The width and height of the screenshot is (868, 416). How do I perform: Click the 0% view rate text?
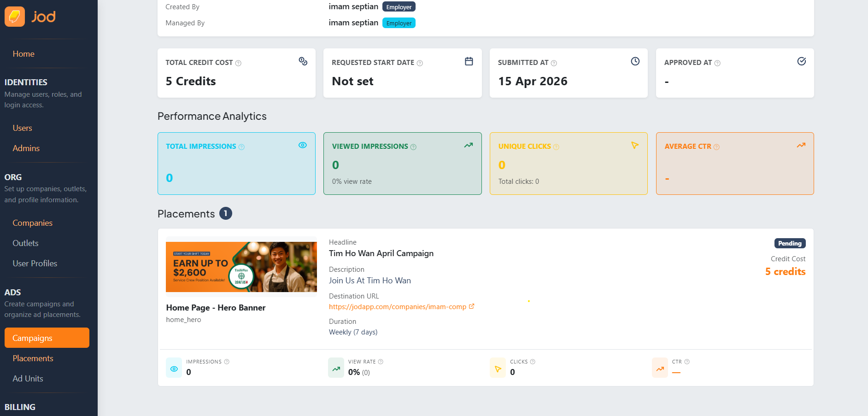pyautogui.click(x=352, y=182)
